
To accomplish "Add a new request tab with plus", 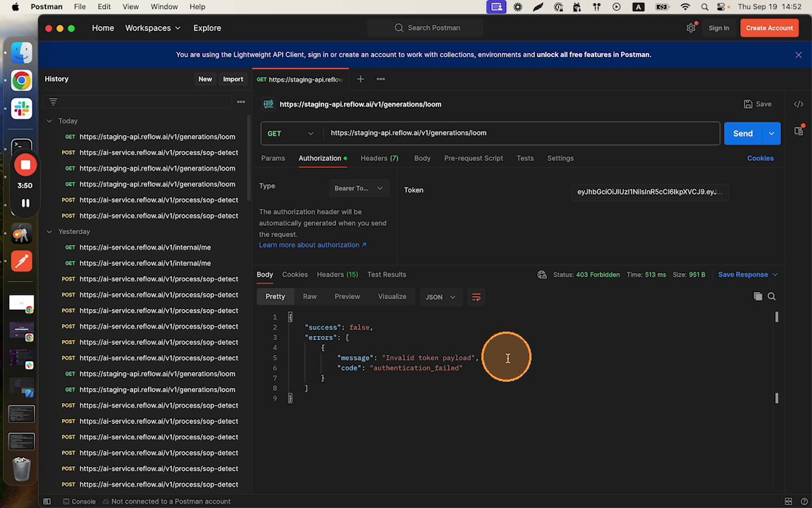I will tap(360, 79).
